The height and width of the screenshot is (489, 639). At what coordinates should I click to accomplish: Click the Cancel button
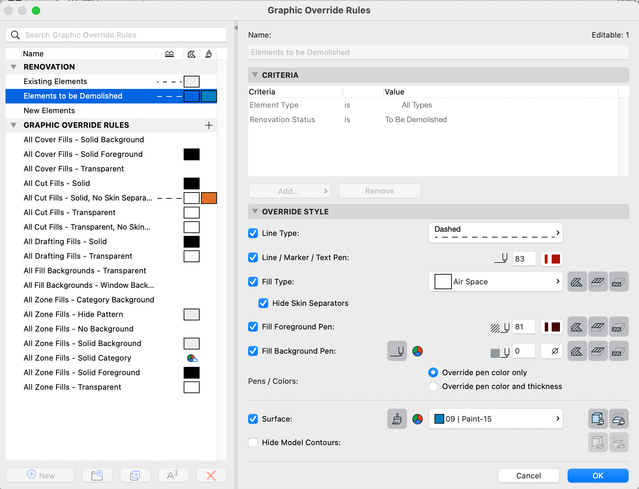[530, 475]
